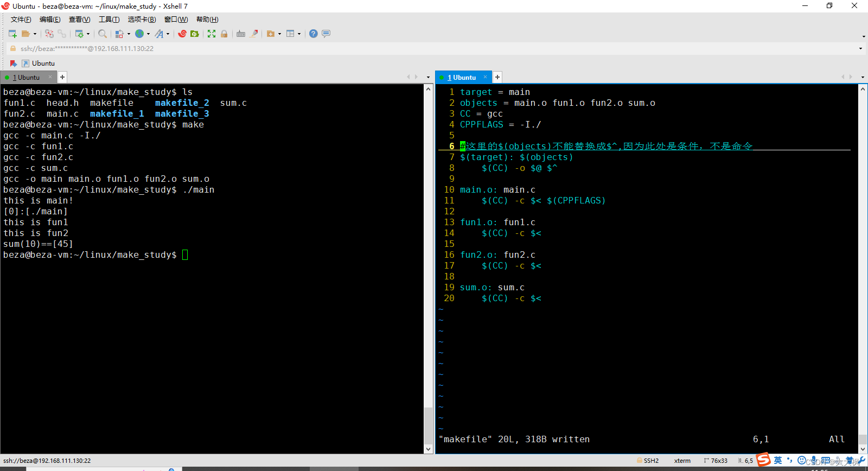Click 'sum(10)==[45]' output line
Image resolution: width=868 pixels, height=471 pixels.
(38, 244)
